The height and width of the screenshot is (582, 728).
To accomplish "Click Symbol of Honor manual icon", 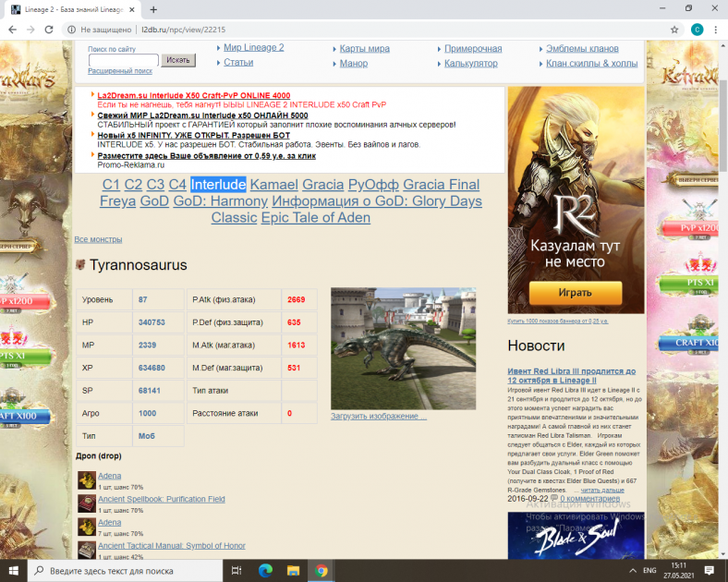I will [87, 550].
